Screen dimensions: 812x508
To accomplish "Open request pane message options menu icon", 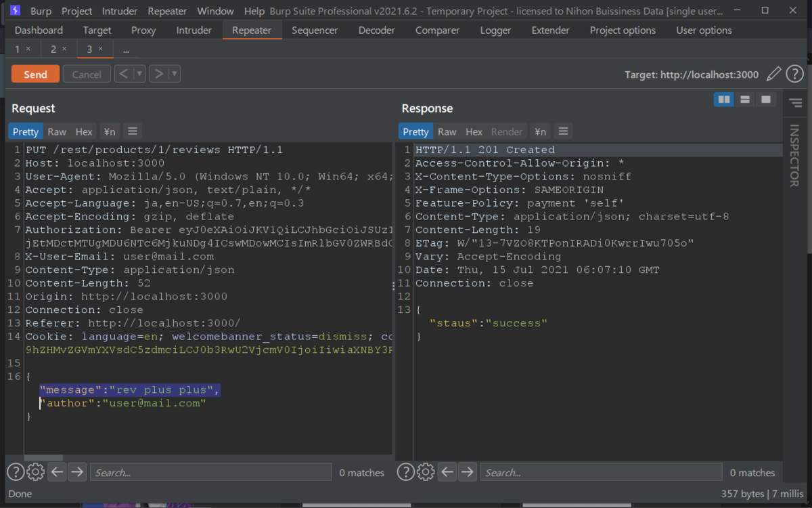I will 133,131.
